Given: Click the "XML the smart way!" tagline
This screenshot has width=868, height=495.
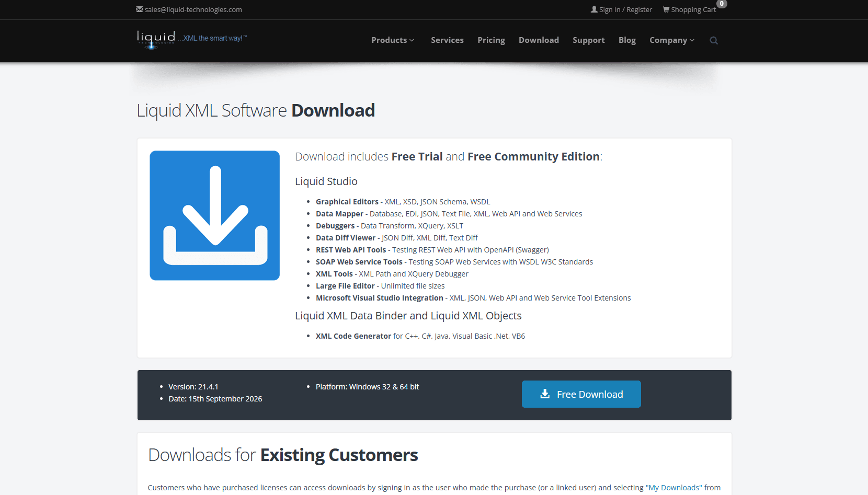Looking at the screenshot, I should point(212,38).
